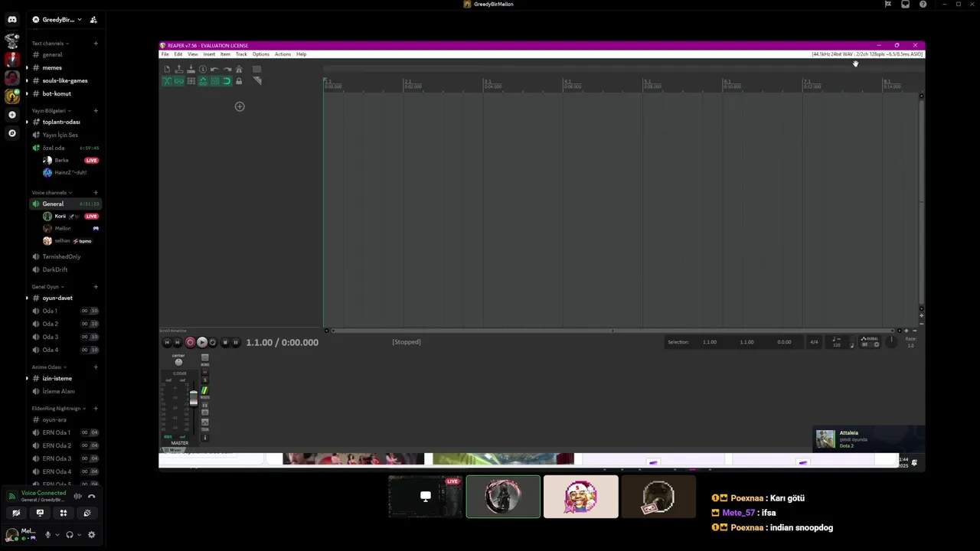The image size is (980, 551).
Task: Click the New Project icon in REAPER toolbar
Action: coord(167,69)
